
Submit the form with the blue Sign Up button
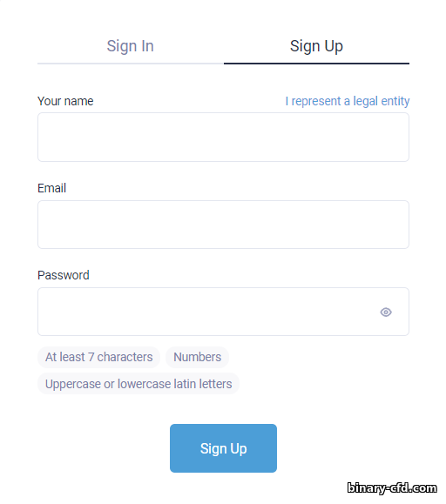[x=223, y=448]
